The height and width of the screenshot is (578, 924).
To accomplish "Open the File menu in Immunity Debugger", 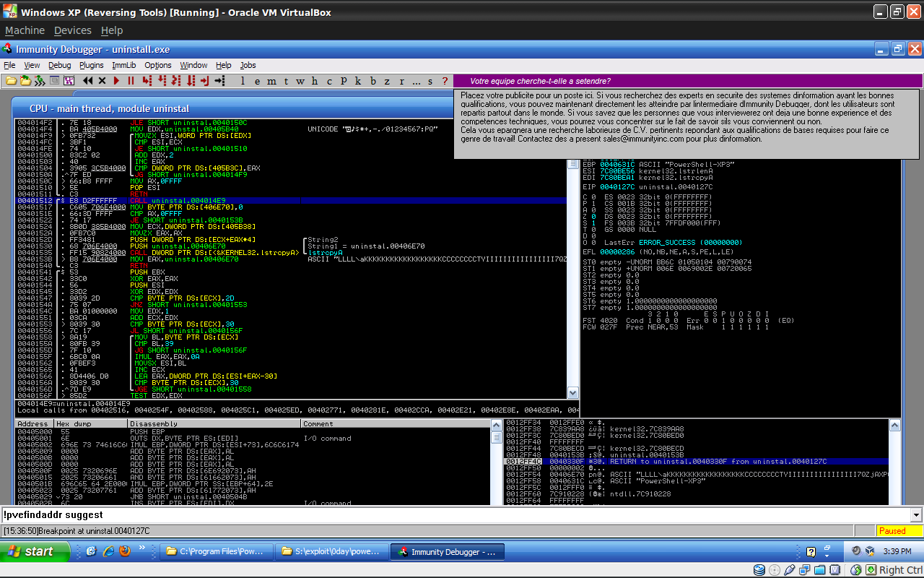I will tap(9, 65).
